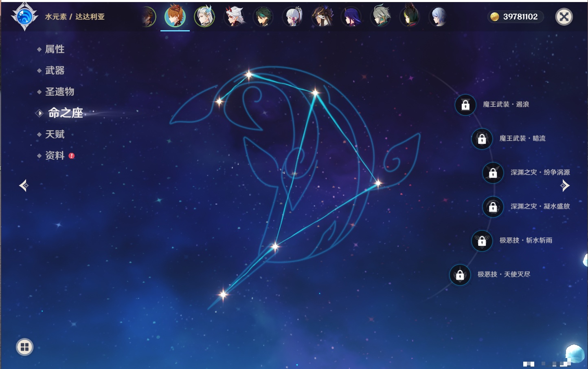The height and width of the screenshot is (369, 588).
Task: Open the 属性 attributes tab
Action: pos(55,49)
